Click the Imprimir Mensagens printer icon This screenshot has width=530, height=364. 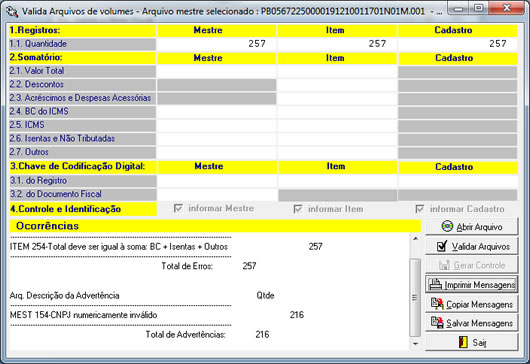tap(435, 285)
